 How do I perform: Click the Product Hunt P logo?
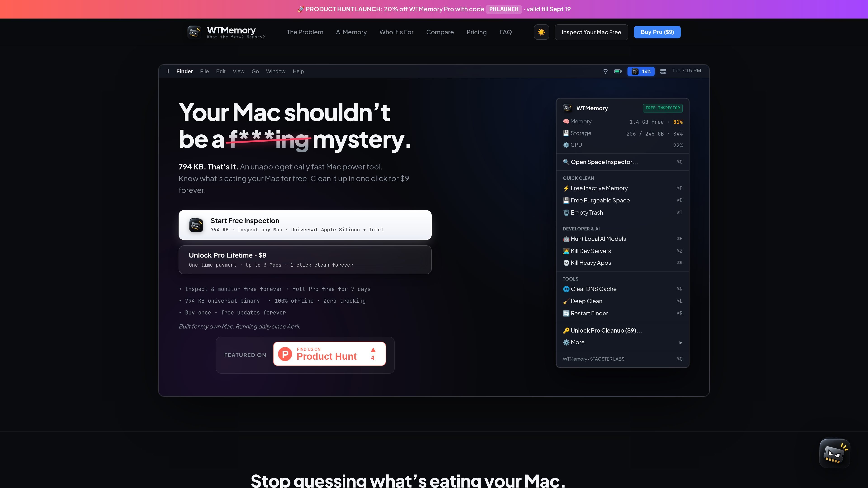(285, 354)
